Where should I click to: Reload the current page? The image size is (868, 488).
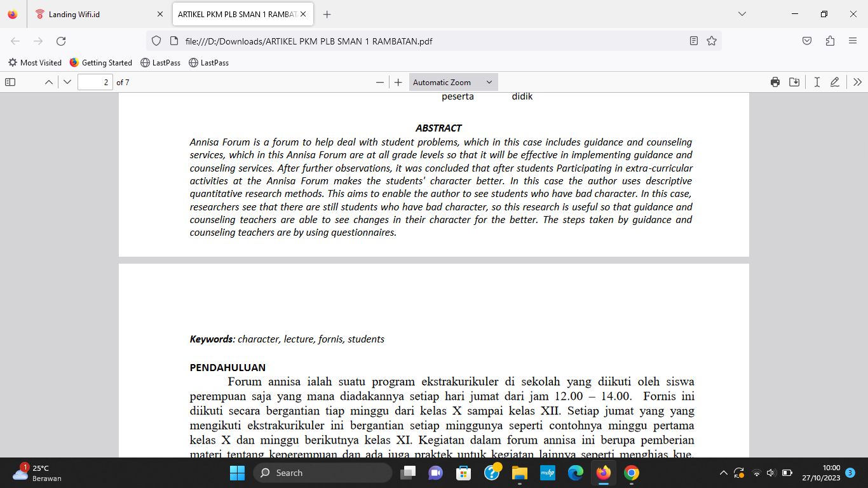(61, 41)
